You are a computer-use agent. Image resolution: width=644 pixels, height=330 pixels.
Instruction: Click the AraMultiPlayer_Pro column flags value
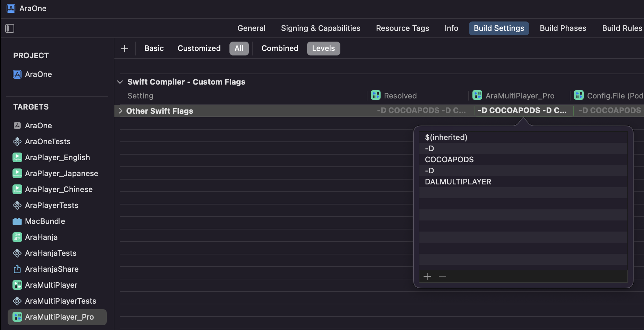coord(522,111)
